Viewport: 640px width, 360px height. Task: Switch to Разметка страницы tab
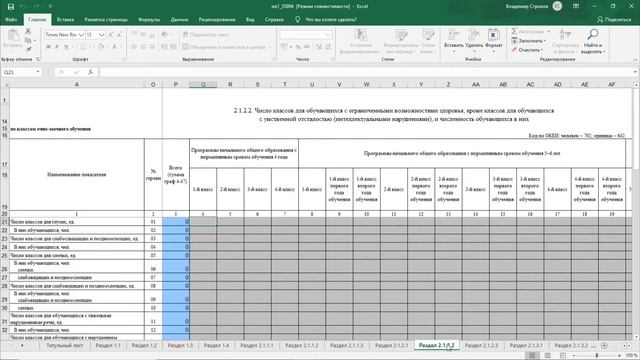(x=106, y=19)
